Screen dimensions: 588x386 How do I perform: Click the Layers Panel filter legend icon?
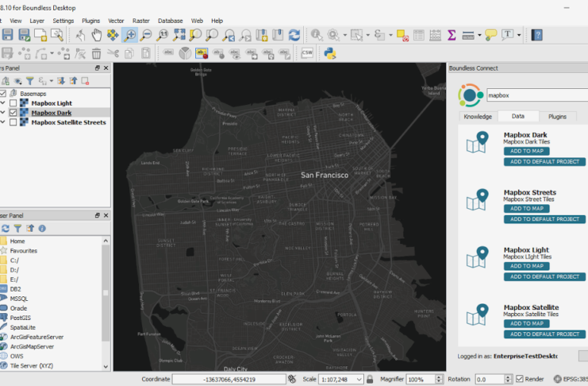click(x=30, y=81)
